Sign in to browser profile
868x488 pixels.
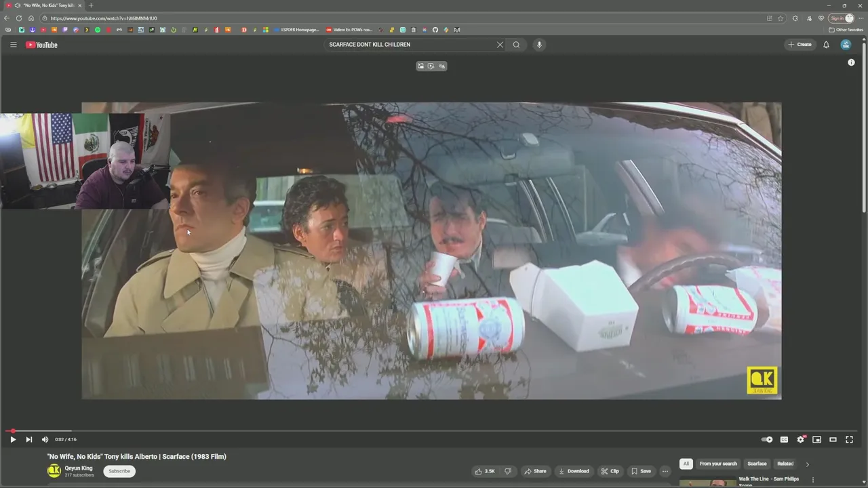coord(841,18)
